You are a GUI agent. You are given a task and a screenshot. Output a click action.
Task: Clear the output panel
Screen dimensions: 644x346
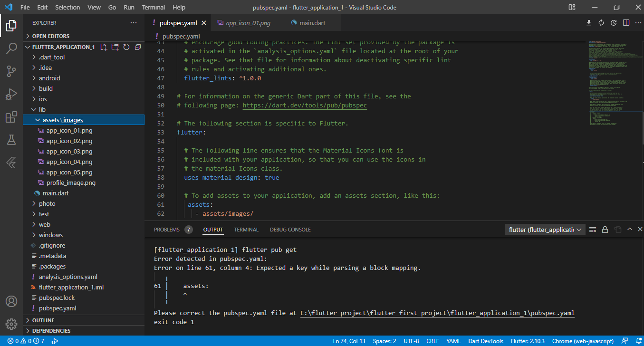click(593, 230)
